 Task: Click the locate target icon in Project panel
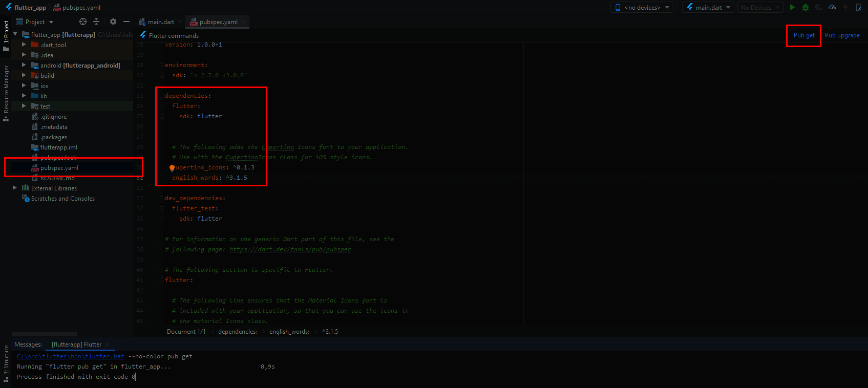[x=83, y=21]
